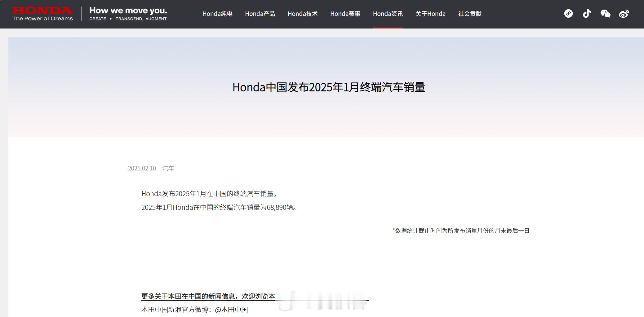The height and width of the screenshot is (317, 644).
Task: Open the Weibo social icon
Action: 624,14
